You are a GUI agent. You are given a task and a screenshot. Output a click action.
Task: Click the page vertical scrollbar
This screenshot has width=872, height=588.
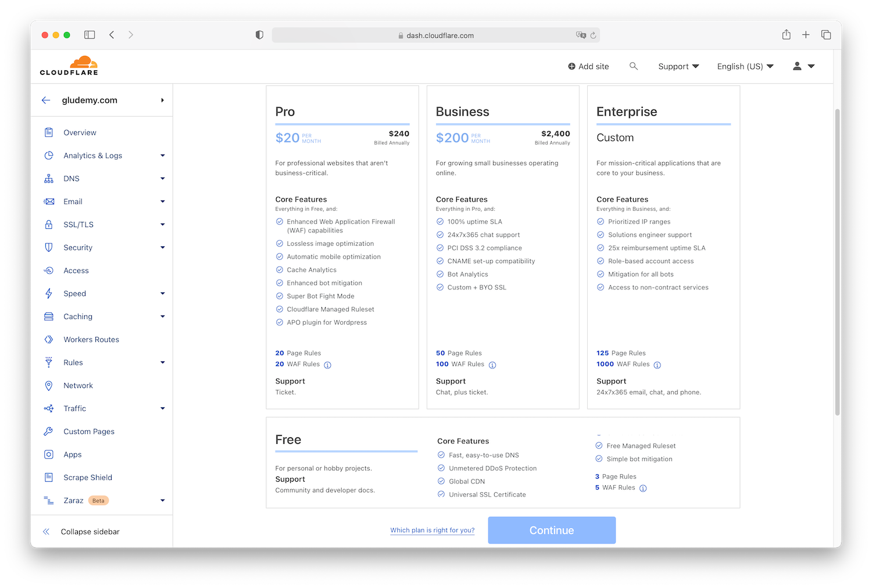tap(837, 261)
